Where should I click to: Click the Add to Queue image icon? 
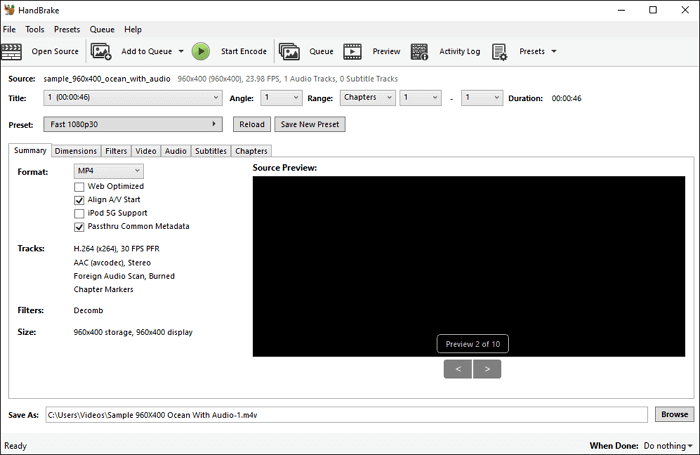[101, 51]
